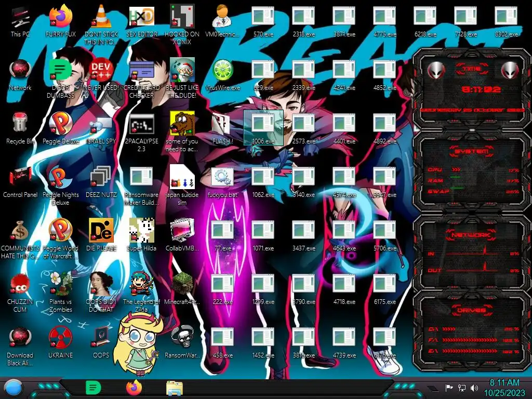The width and height of the screenshot is (532, 399).
Task: Select the OOPS DID I DO THAT portrait icon
Action: point(101,293)
